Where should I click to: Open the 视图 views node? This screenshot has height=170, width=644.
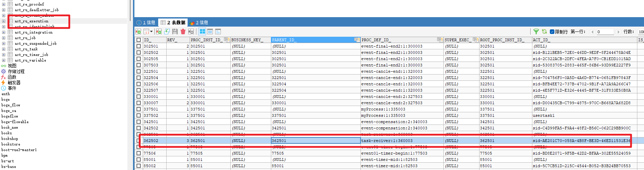12,66
